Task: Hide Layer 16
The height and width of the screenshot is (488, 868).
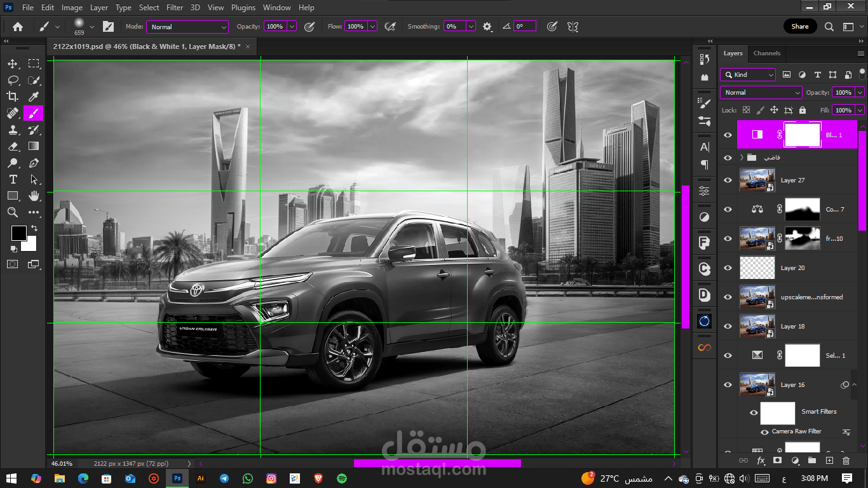Action: tap(728, 385)
